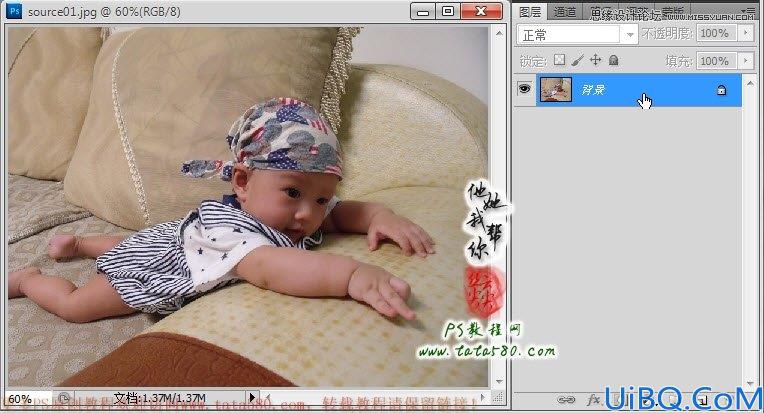Click the lock icon on 背景 layer
Viewport: 764px width, 413px height.
tap(721, 90)
